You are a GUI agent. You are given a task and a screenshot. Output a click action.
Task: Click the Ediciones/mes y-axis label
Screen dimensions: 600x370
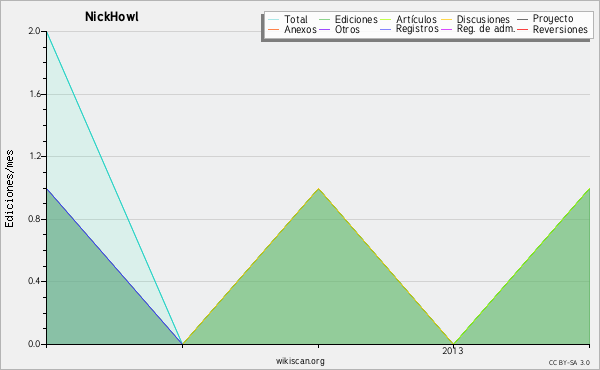tap(9, 189)
